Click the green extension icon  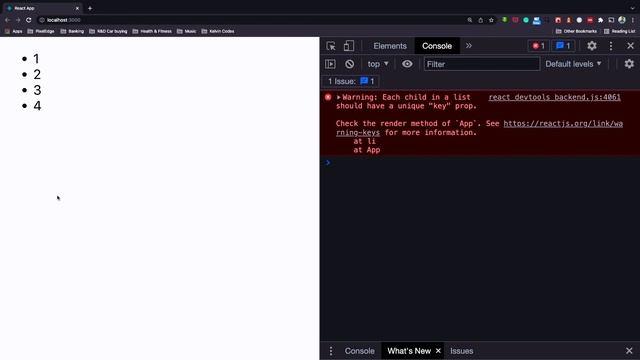click(x=505, y=20)
